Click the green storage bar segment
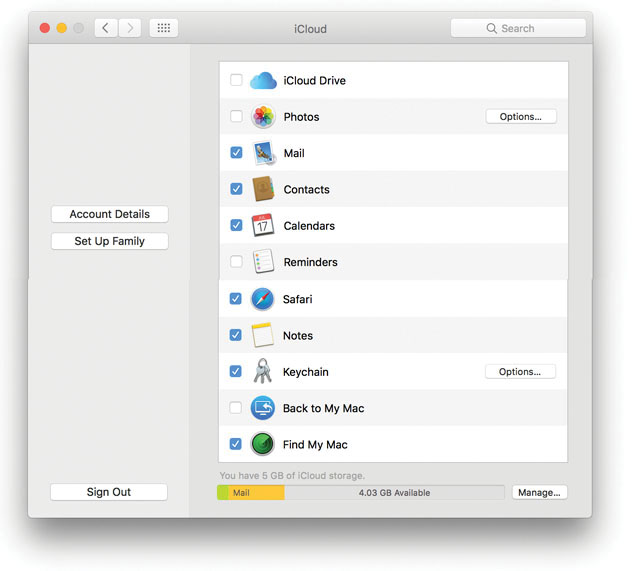Screen dimensions: 640x571 [222, 493]
